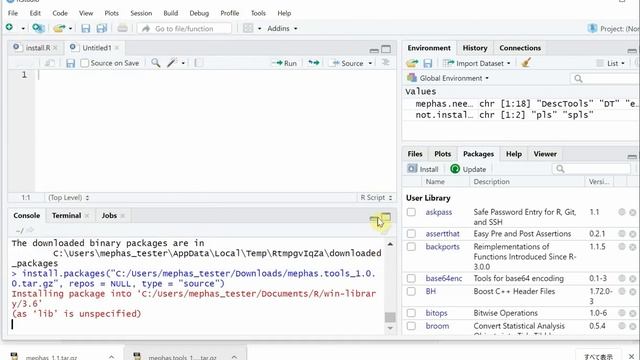Close the Untitled1 editor tab
Viewport: 640px width, 360px height.
pyautogui.click(x=117, y=48)
